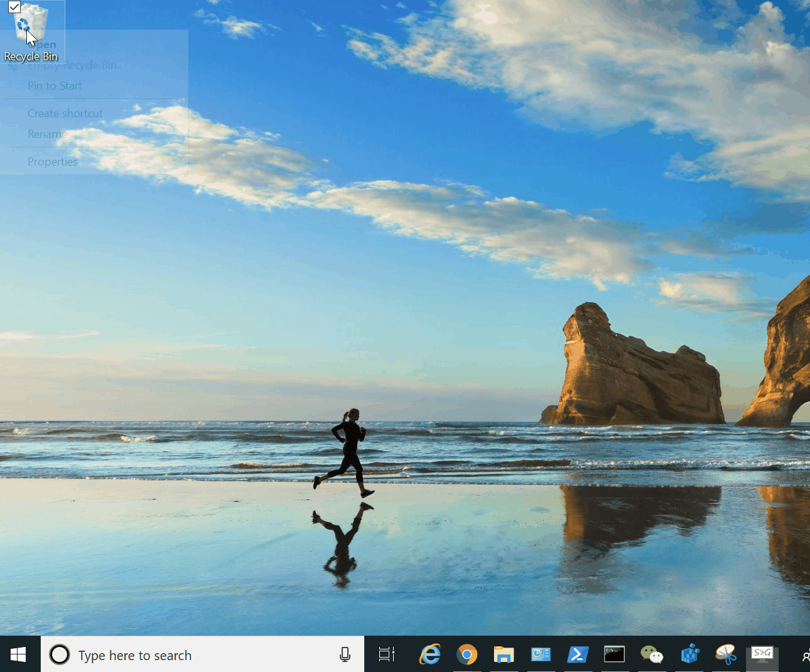Click the blue cubes app taskbar icon
This screenshot has height=672, width=810.
pos(689,654)
